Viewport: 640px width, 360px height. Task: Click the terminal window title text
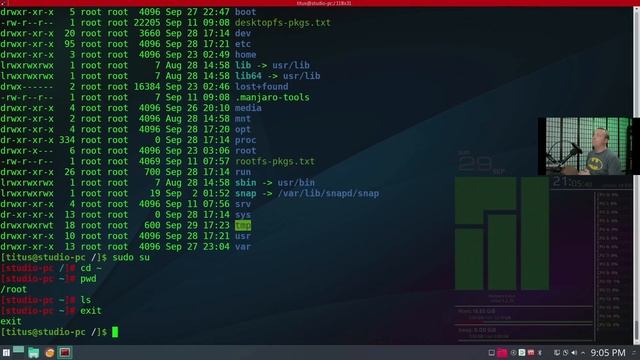[x=324, y=3]
